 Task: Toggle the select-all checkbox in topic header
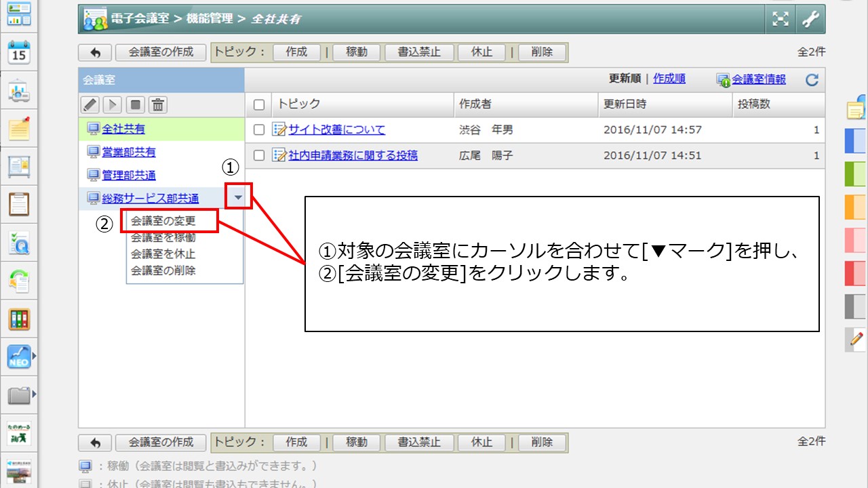(x=258, y=105)
